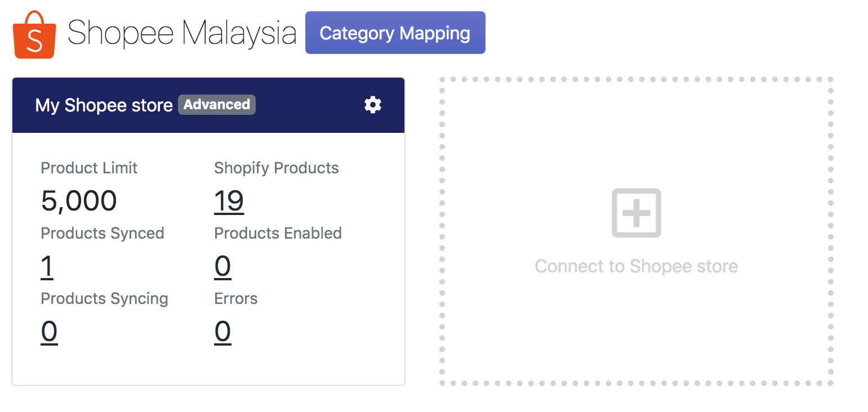Open the Products Enabled count link
Viewport: 868px width, 412px height.
click(222, 266)
